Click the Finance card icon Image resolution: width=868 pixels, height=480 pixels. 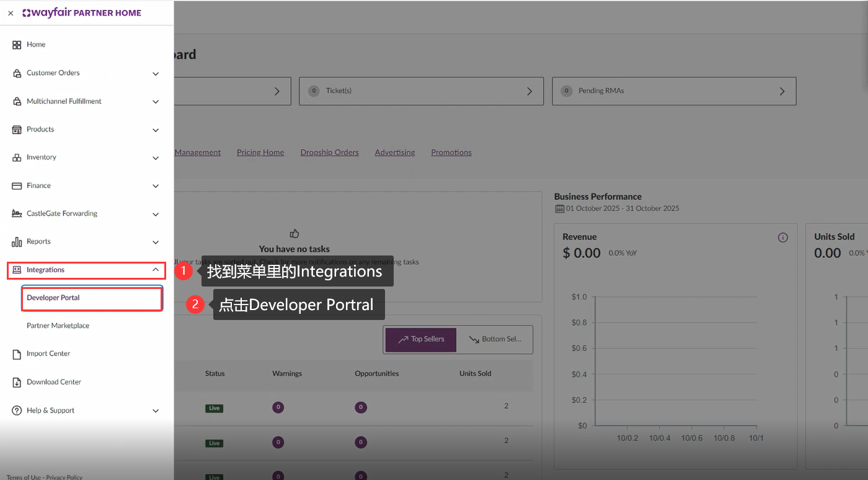pos(17,186)
